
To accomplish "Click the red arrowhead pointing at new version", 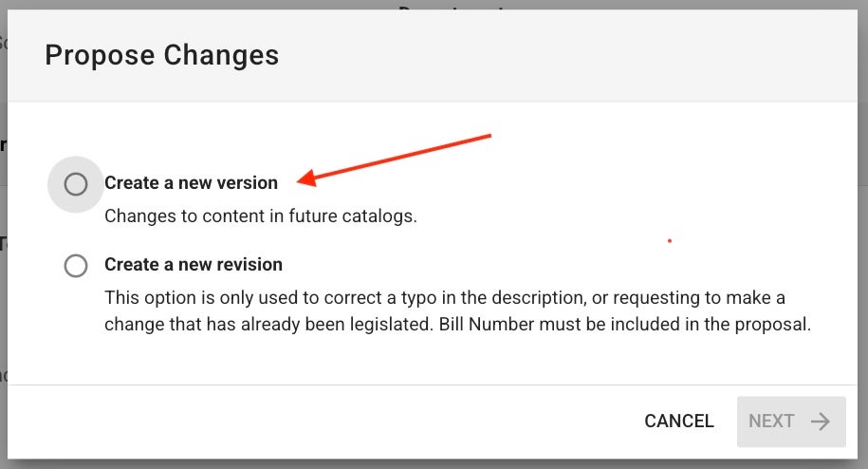I will (x=307, y=178).
